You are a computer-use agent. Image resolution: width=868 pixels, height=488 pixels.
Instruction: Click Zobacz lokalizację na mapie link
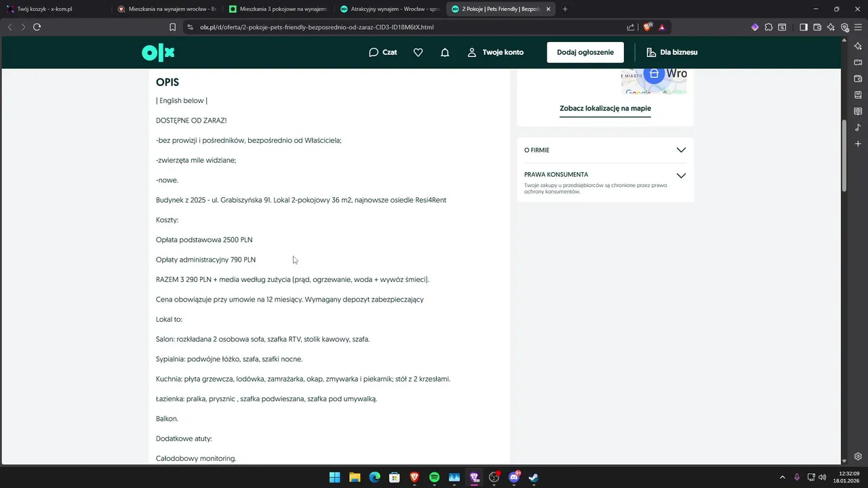coord(605,108)
